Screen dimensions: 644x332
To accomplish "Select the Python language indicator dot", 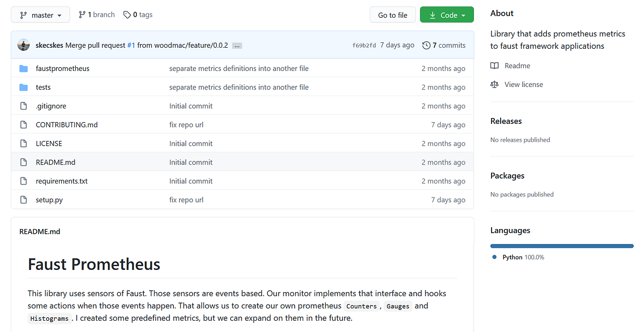I will point(494,257).
